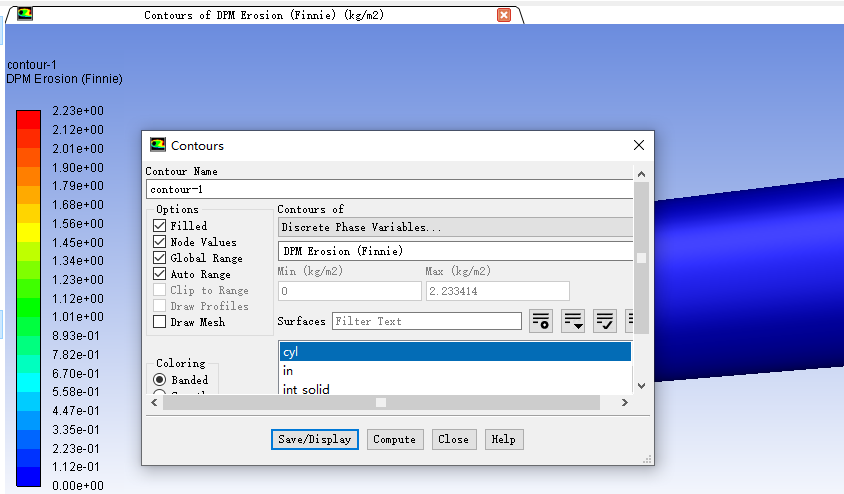Viewport: 844px width, 494px height.
Task: Enable the Draw Mesh checkbox
Action: point(160,322)
